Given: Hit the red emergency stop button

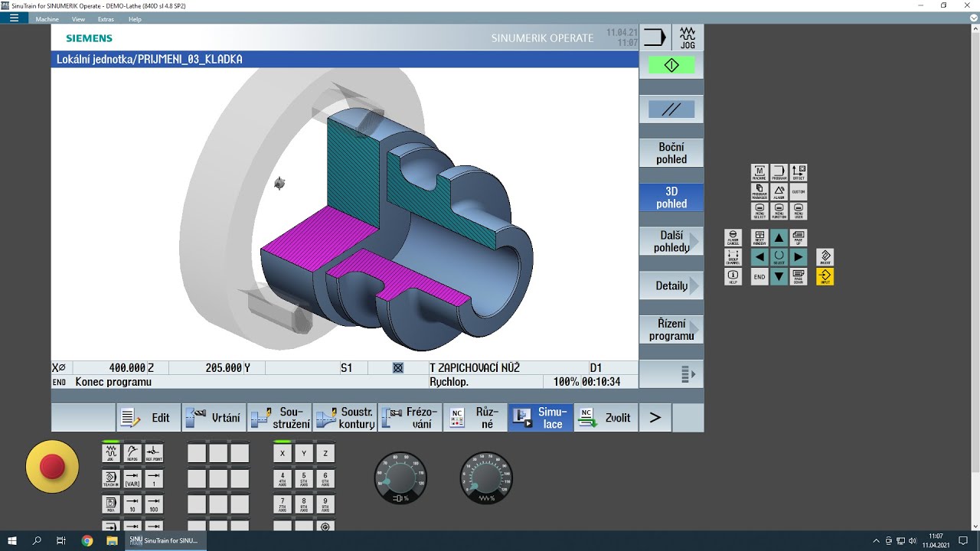Looking at the screenshot, I should [x=52, y=466].
